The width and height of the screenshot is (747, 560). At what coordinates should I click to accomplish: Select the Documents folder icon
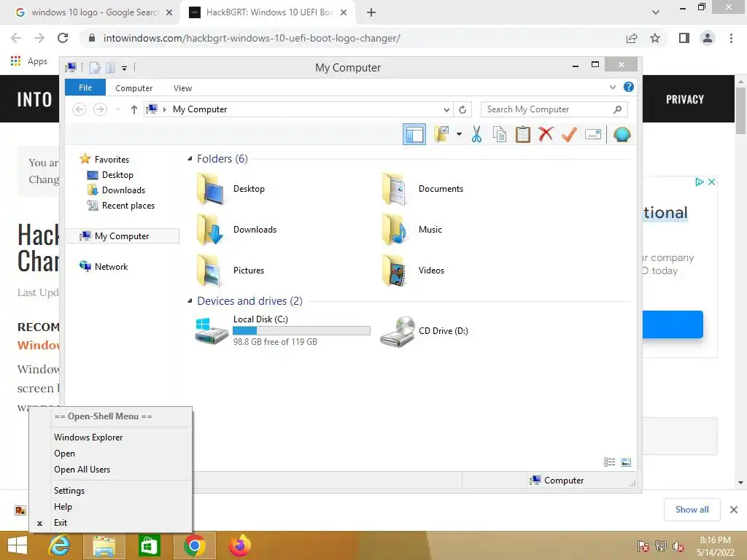[x=395, y=189]
